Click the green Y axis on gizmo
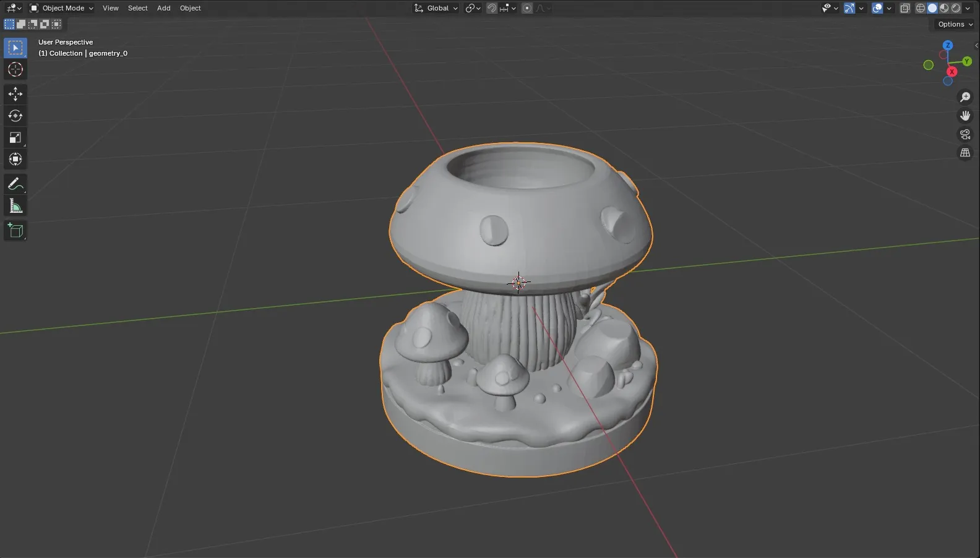This screenshot has width=980, height=558. pos(967,61)
